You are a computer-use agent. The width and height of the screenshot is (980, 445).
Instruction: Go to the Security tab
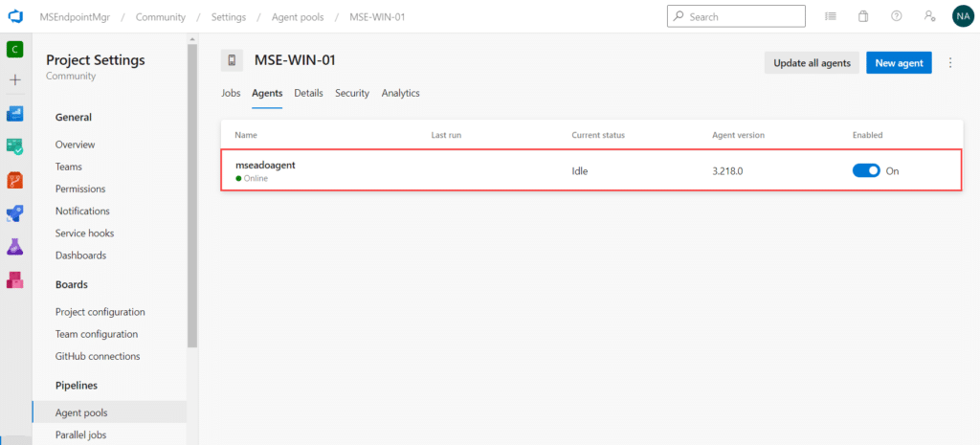(352, 93)
